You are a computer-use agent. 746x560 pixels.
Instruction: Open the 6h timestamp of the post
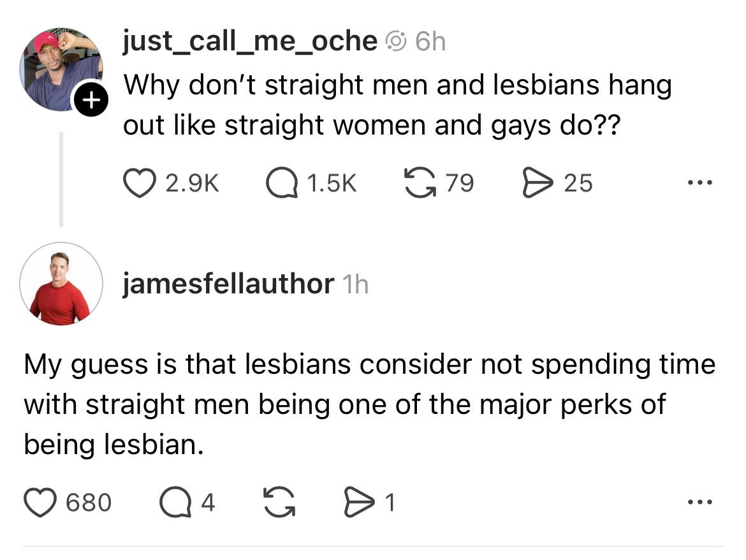tap(430, 42)
